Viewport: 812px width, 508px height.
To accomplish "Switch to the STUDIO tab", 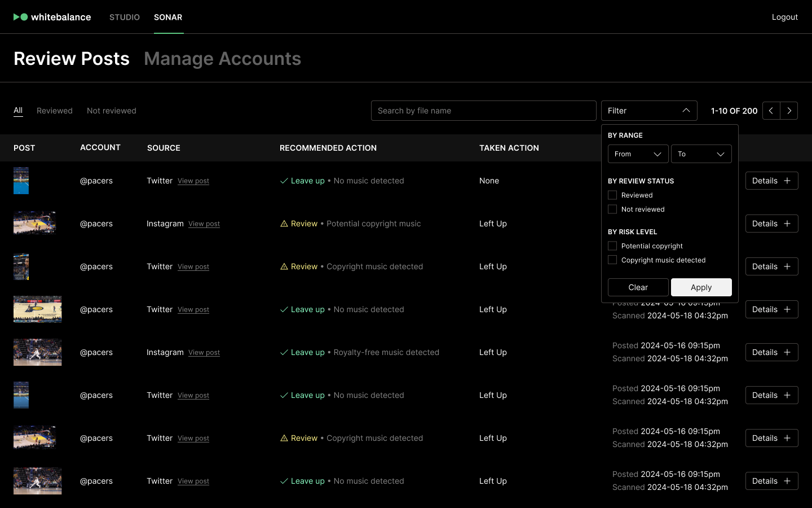I will coord(125,17).
